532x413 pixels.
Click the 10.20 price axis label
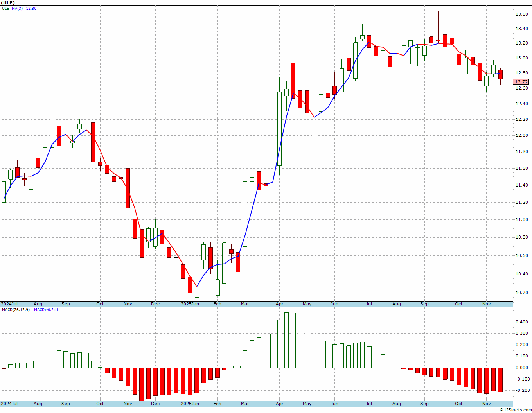(x=522, y=293)
